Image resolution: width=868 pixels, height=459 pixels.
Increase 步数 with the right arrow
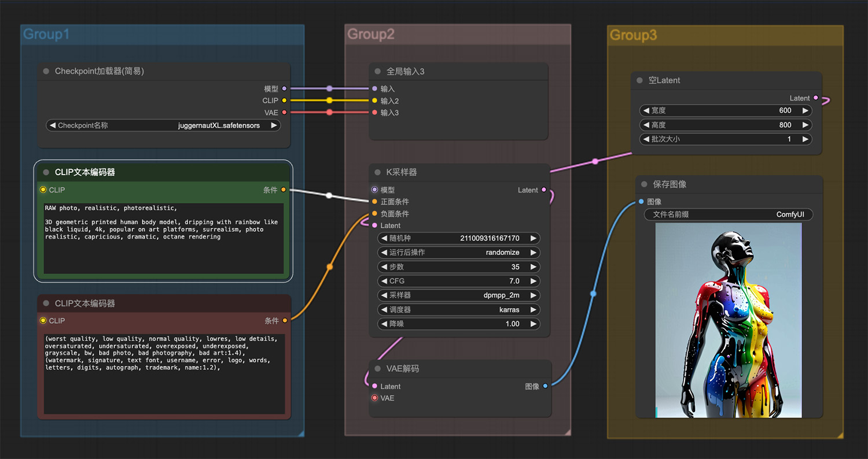coord(533,267)
